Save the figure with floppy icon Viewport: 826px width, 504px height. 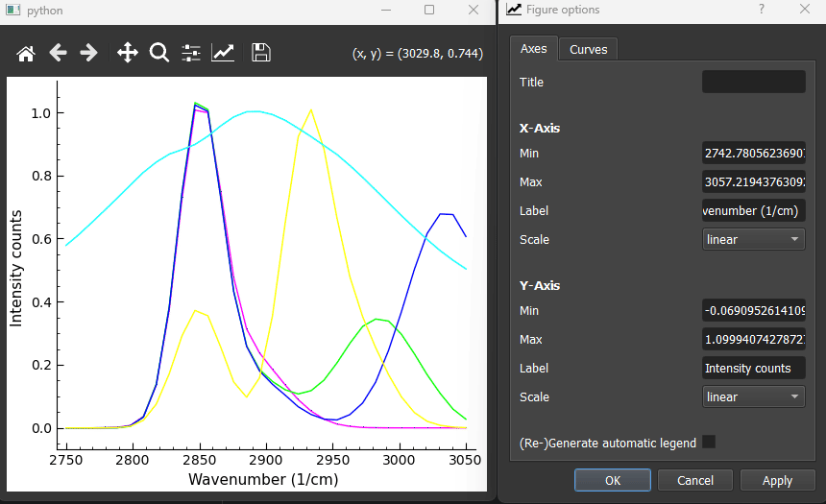click(260, 53)
